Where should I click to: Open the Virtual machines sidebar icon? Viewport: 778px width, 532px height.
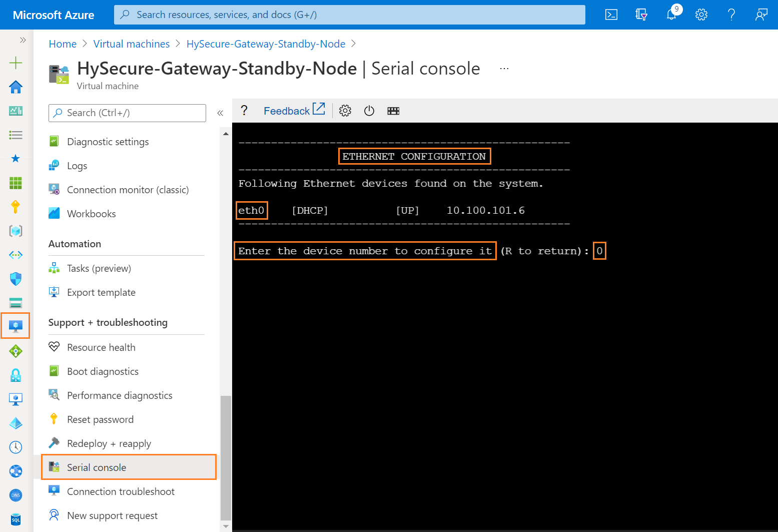coord(16,326)
